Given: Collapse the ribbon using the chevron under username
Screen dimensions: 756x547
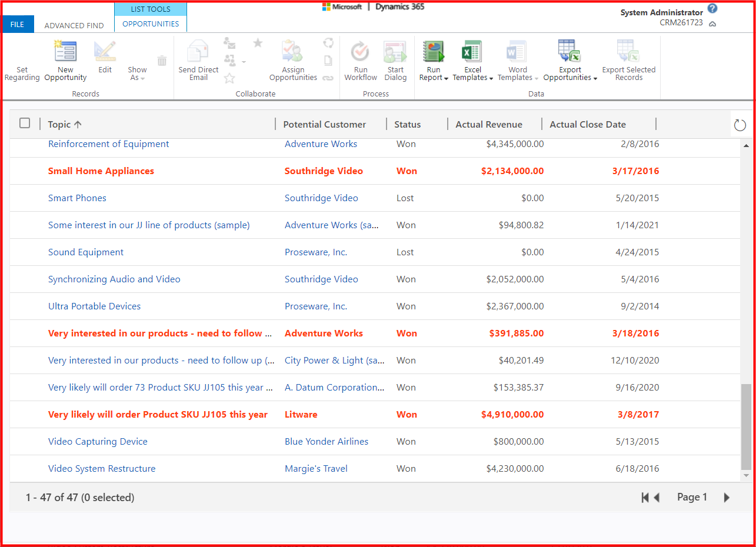Looking at the screenshot, I should (x=712, y=24).
